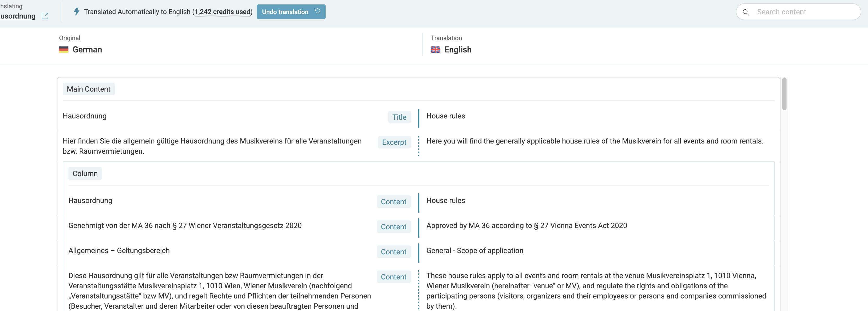Open the page link ending in 'usordnung'

click(x=17, y=16)
